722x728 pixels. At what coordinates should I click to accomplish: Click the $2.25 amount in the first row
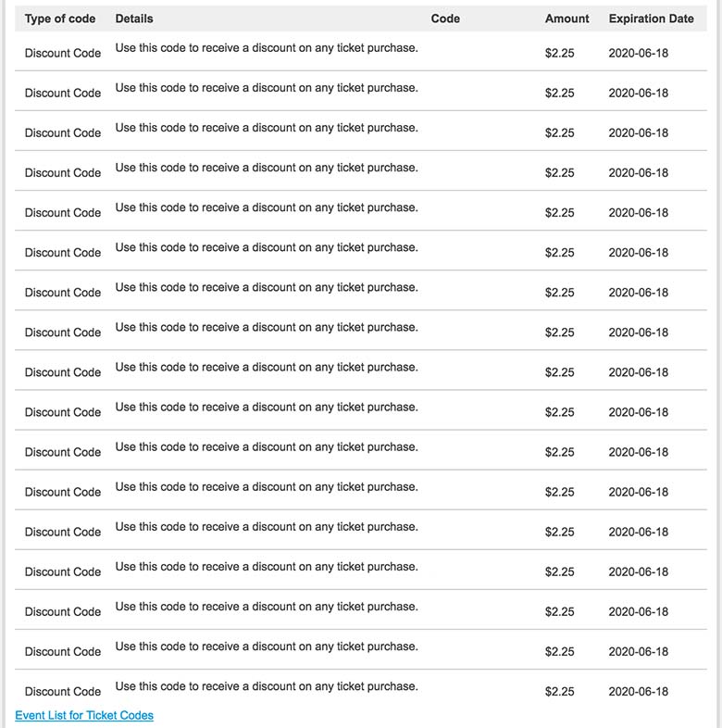pos(560,53)
